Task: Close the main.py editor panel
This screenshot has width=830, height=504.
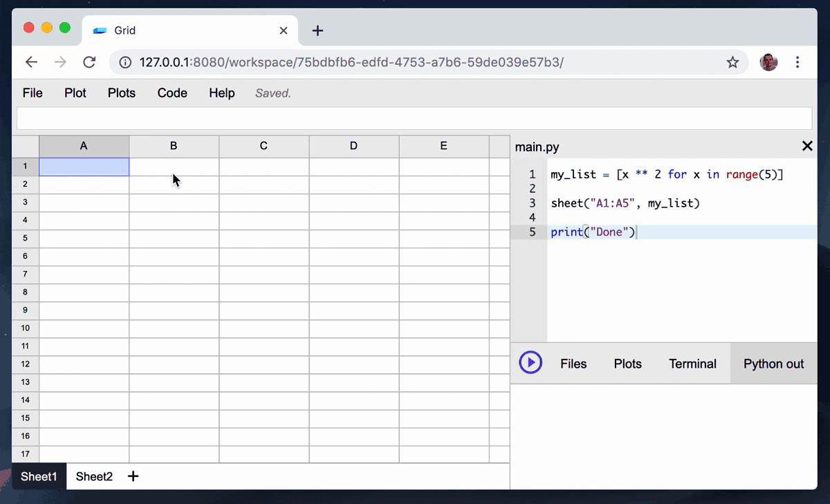Action: coord(807,146)
